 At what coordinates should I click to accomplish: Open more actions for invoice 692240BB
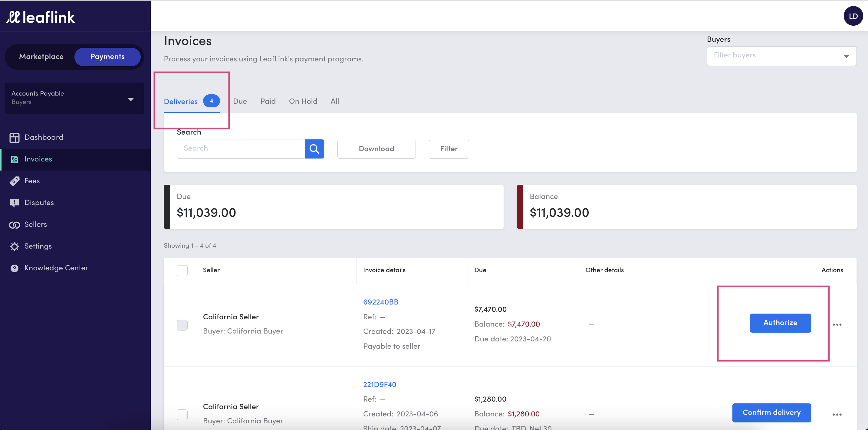click(837, 324)
